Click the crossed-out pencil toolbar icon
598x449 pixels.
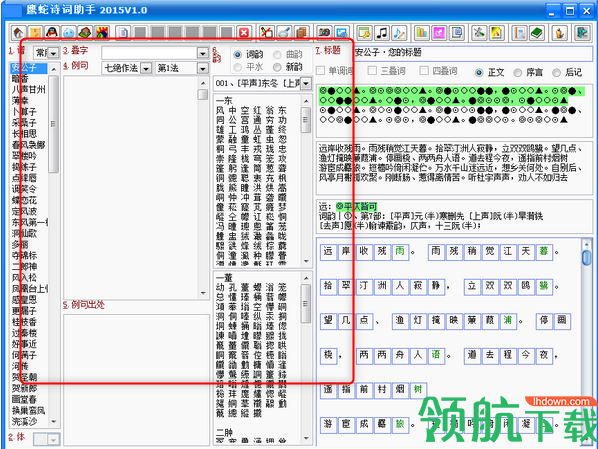click(x=267, y=32)
